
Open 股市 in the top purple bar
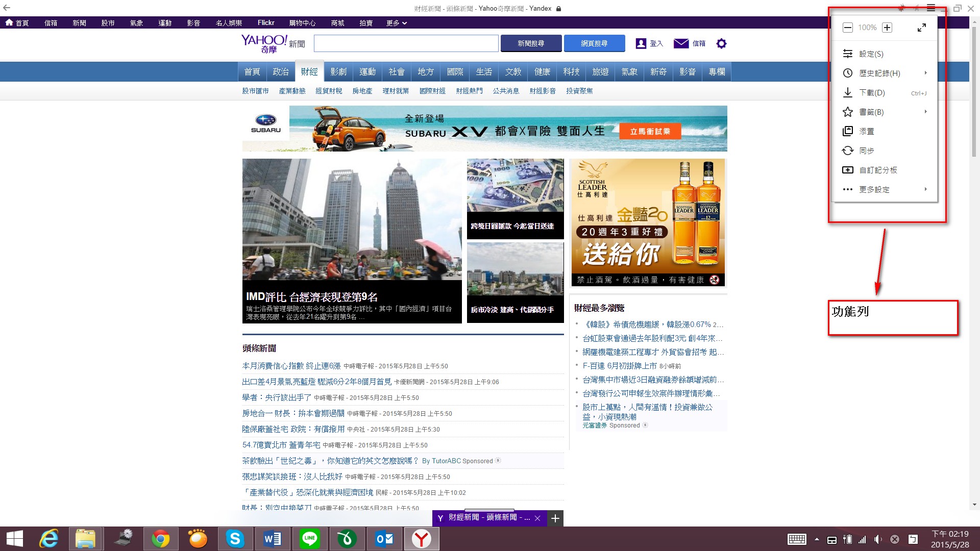tap(108, 23)
